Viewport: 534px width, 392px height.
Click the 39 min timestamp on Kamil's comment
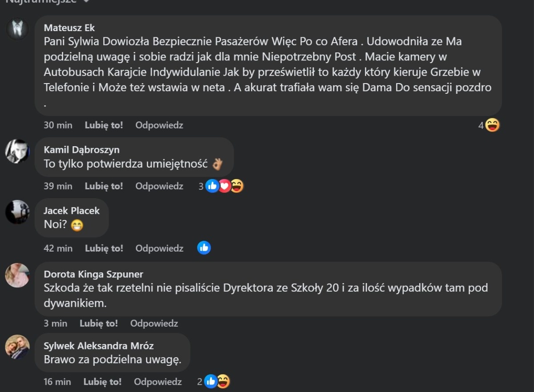pos(58,186)
